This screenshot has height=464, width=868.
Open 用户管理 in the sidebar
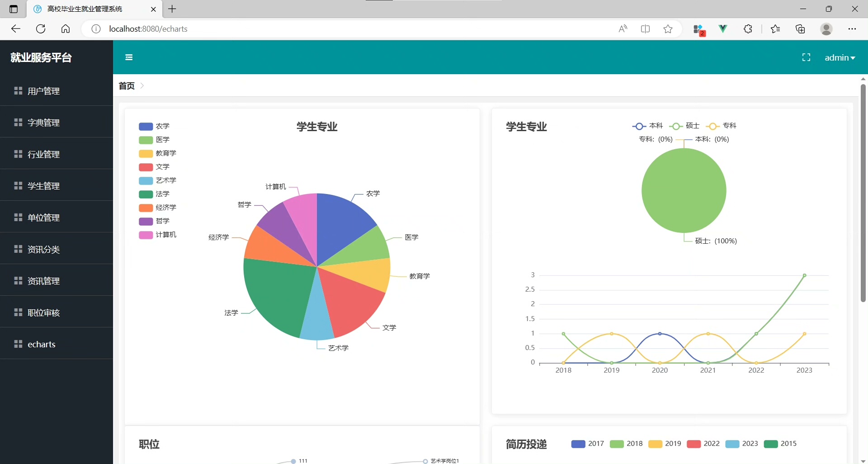57,91
